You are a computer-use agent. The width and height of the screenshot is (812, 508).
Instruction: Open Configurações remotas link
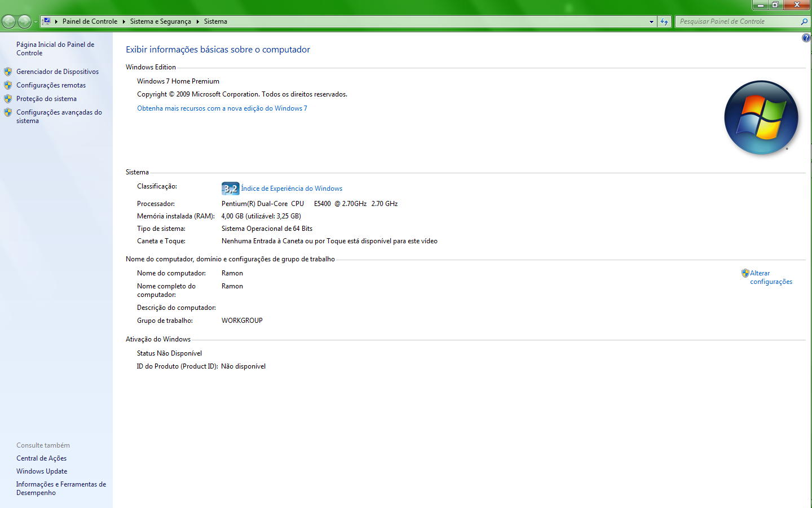[x=51, y=85]
